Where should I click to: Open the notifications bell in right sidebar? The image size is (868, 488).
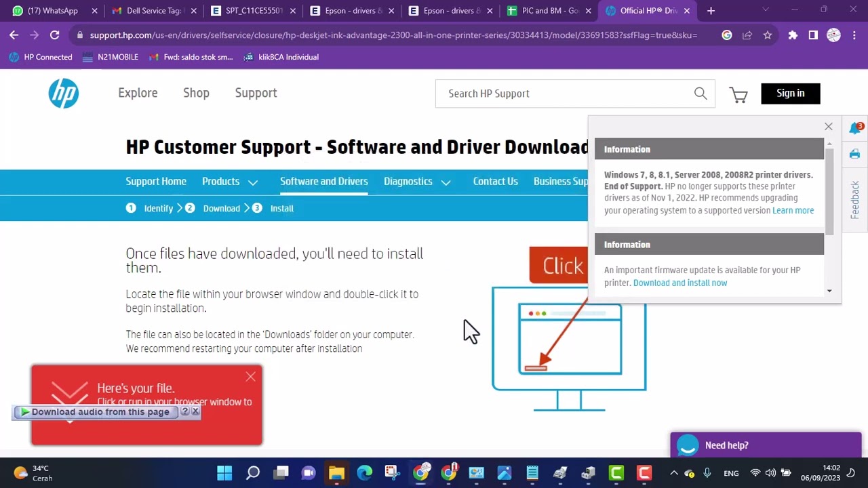pyautogui.click(x=856, y=128)
